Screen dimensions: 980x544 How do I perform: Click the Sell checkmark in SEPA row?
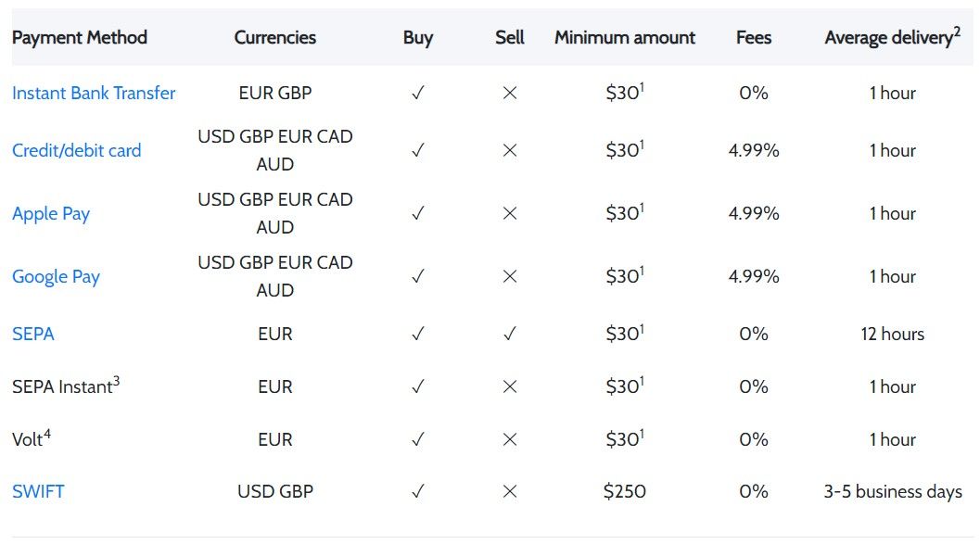click(509, 334)
